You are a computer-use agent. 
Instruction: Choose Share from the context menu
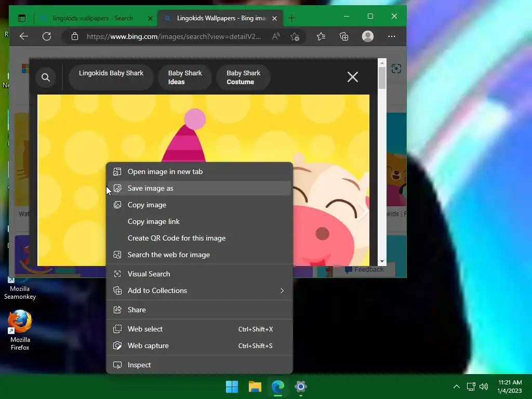199,310
